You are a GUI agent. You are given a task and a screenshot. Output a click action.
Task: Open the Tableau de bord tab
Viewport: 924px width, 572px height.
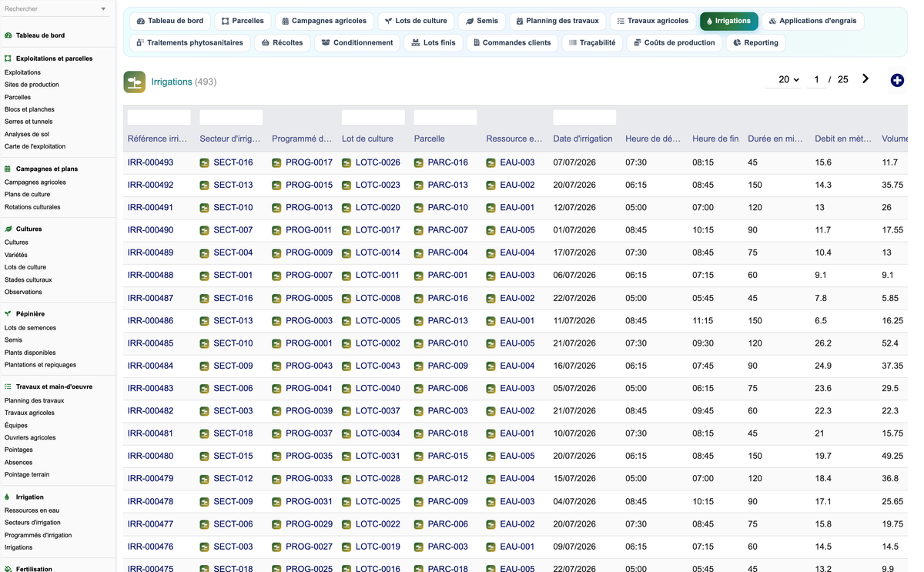point(170,21)
